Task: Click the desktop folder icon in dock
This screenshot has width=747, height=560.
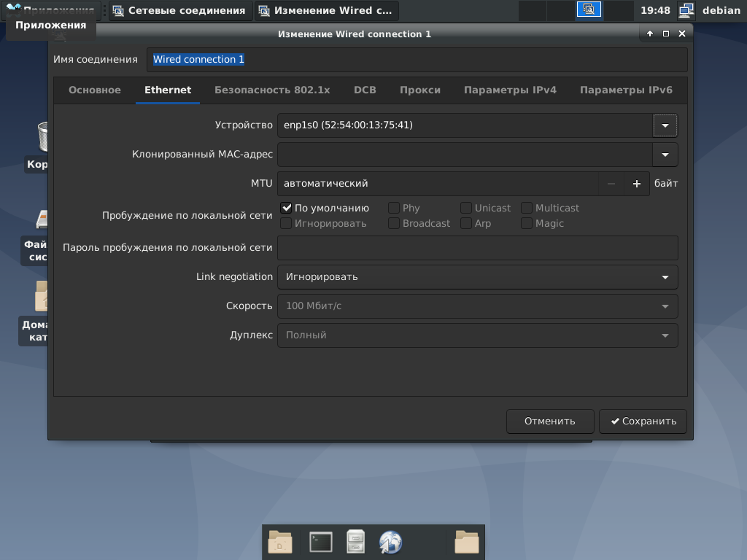Action: [x=280, y=542]
